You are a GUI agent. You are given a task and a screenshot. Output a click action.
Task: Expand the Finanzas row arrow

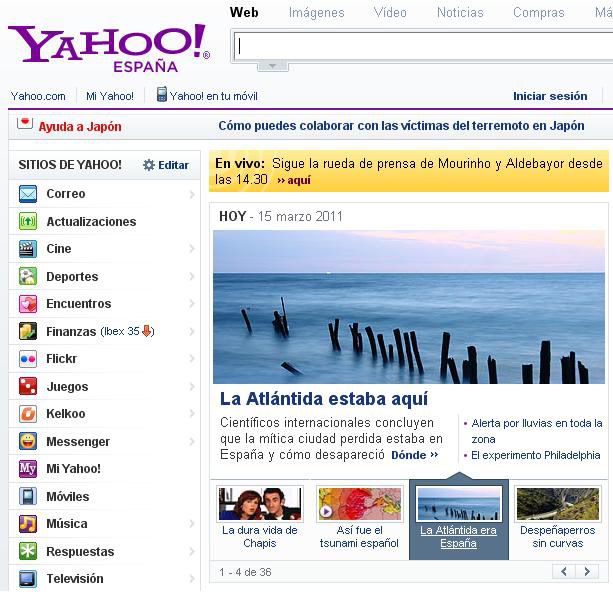point(192,332)
